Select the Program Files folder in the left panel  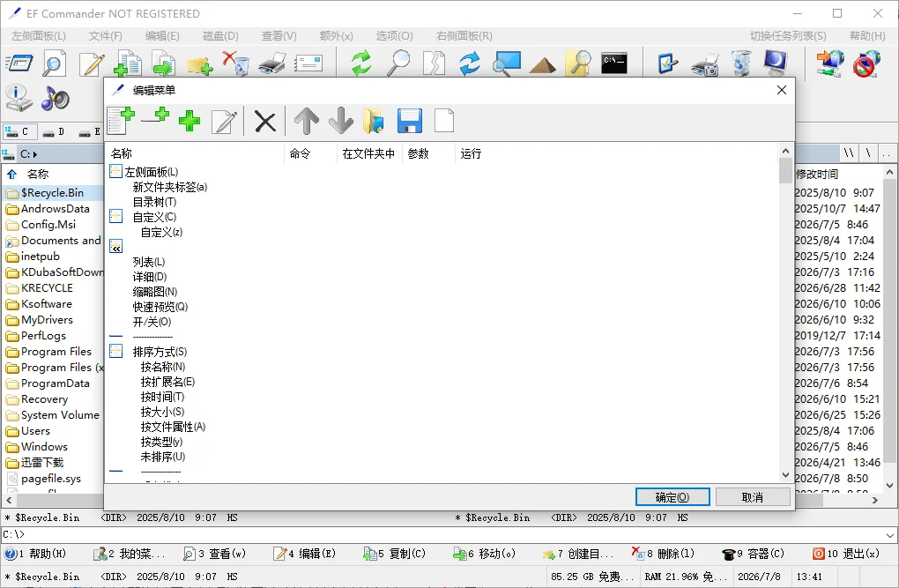pyautogui.click(x=56, y=351)
